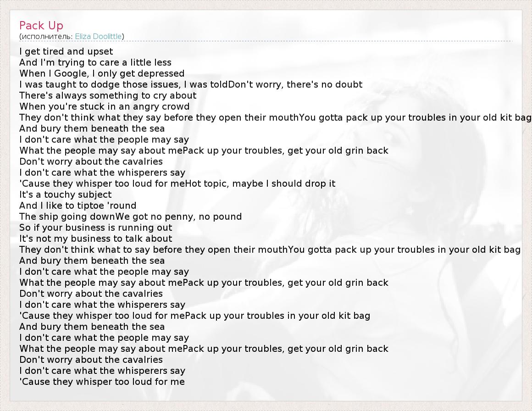The image size is (532, 411).
Task: Click the line "And I like to tiptoe 'round"
Action: point(78,205)
